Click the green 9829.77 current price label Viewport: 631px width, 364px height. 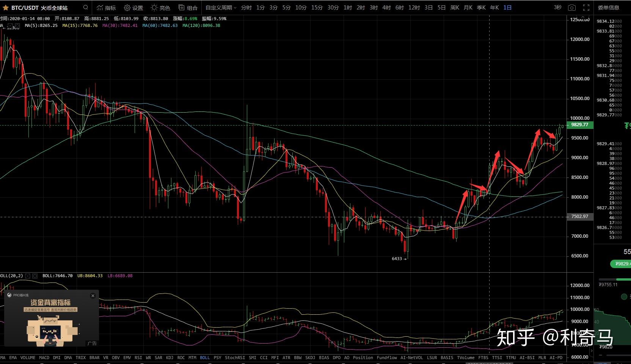point(579,125)
